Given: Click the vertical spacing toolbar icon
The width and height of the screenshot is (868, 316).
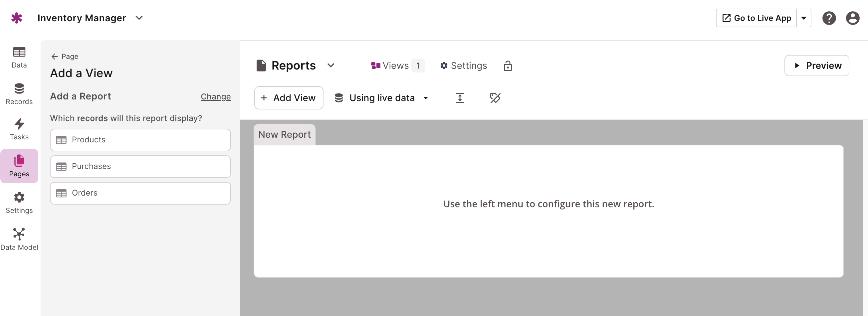Looking at the screenshot, I should [460, 98].
